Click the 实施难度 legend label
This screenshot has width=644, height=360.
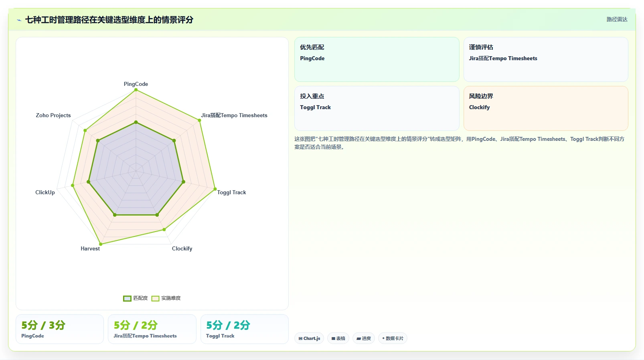pos(171,298)
